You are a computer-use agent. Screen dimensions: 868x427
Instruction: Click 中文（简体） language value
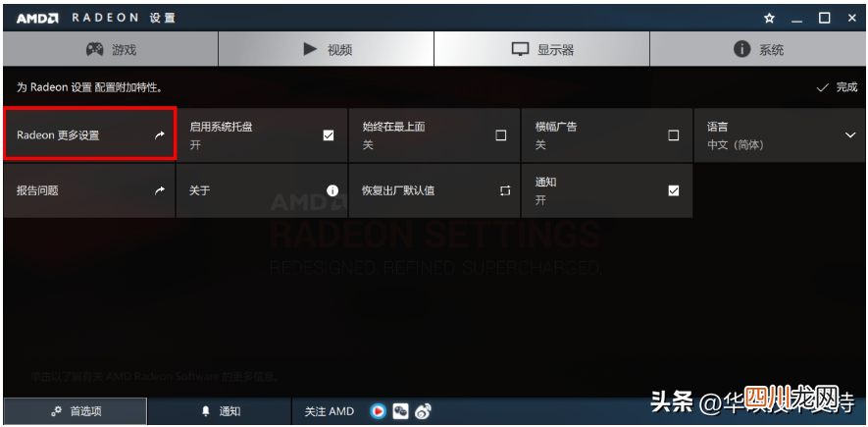click(x=736, y=145)
